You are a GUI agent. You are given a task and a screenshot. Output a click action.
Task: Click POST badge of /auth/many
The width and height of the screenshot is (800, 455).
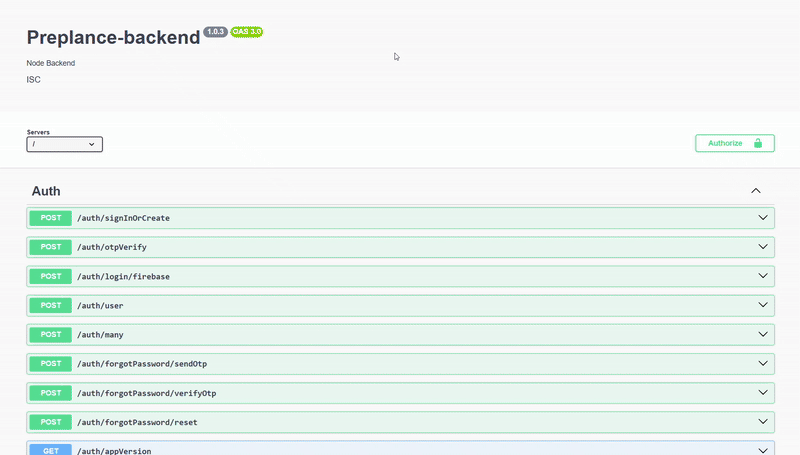click(x=51, y=335)
